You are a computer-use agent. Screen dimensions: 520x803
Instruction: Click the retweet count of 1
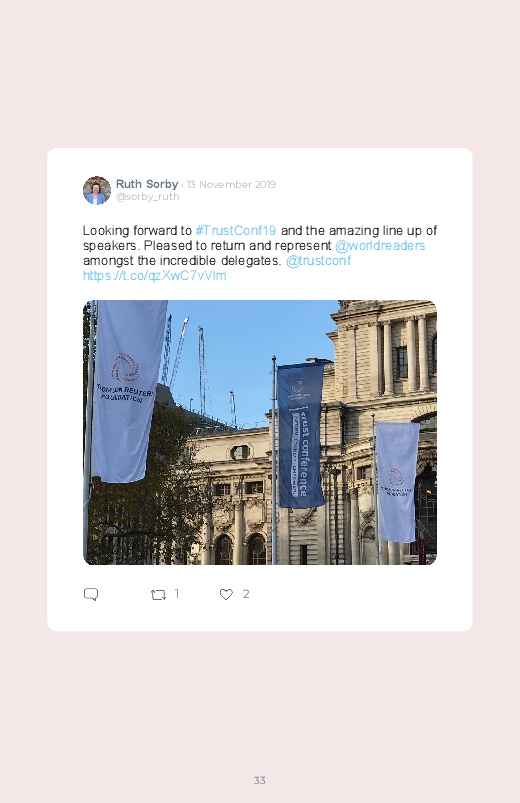point(177,594)
